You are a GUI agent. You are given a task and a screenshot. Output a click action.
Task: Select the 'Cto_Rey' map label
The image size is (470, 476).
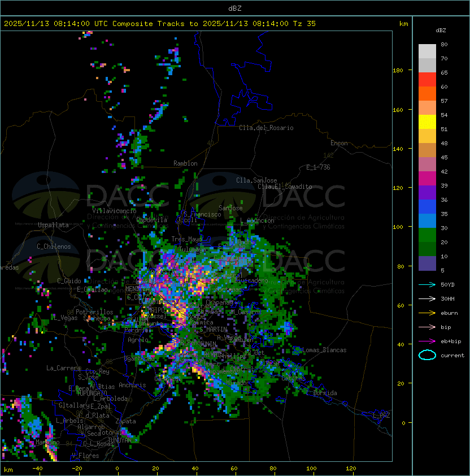click(x=97, y=371)
